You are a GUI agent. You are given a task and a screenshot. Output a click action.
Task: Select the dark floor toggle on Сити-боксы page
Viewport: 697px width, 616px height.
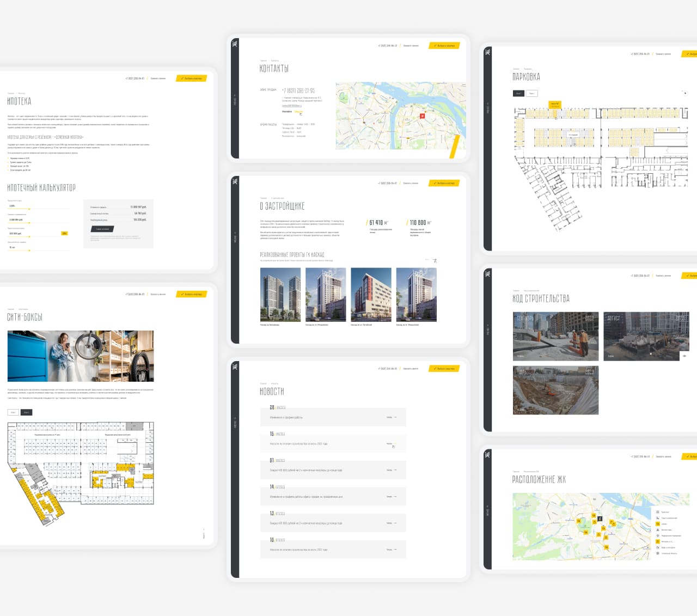(x=26, y=412)
